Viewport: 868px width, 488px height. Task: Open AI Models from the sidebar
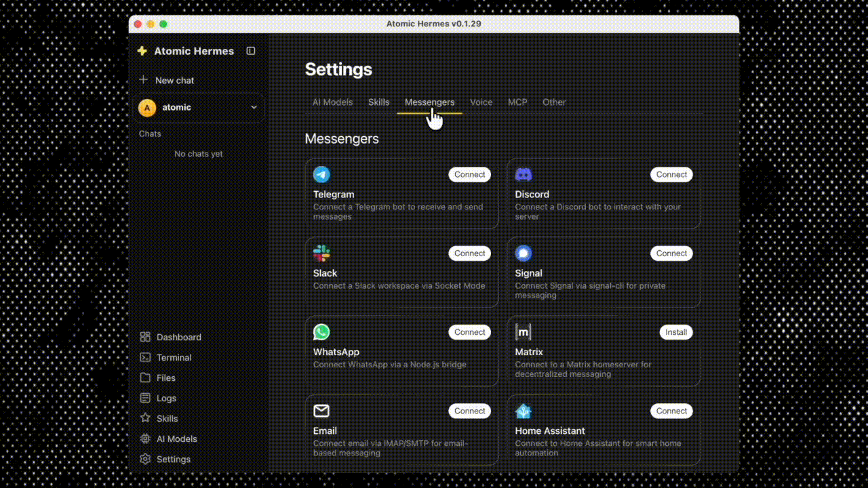pyautogui.click(x=177, y=439)
